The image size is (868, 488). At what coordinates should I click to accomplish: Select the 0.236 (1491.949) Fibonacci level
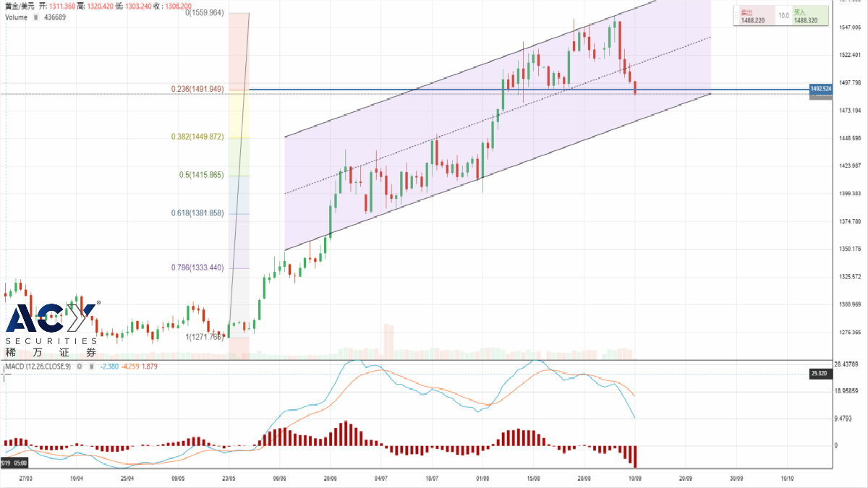click(197, 89)
